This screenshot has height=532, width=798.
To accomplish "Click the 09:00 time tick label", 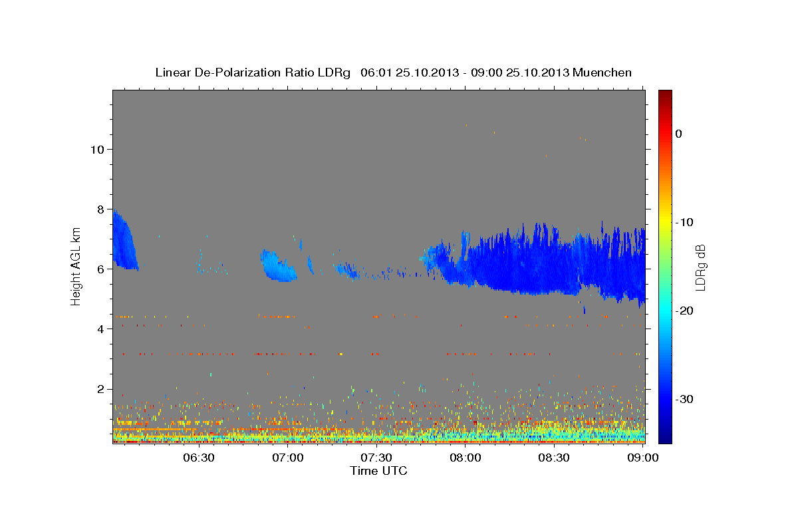I will click(643, 458).
